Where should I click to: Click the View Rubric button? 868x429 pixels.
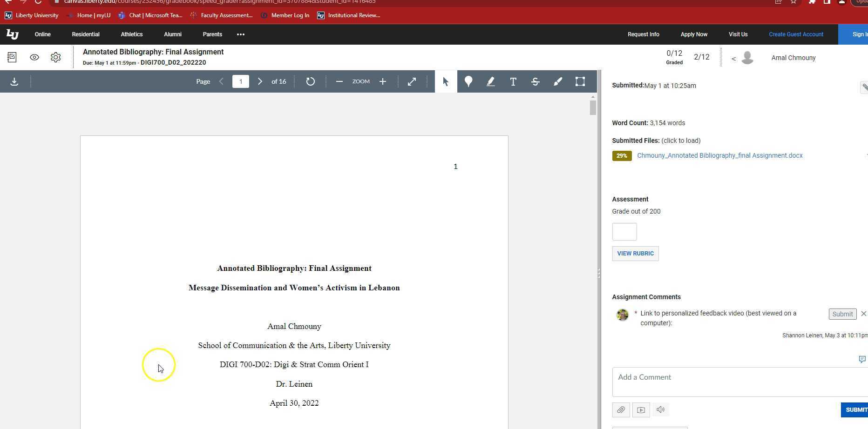click(x=635, y=254)
